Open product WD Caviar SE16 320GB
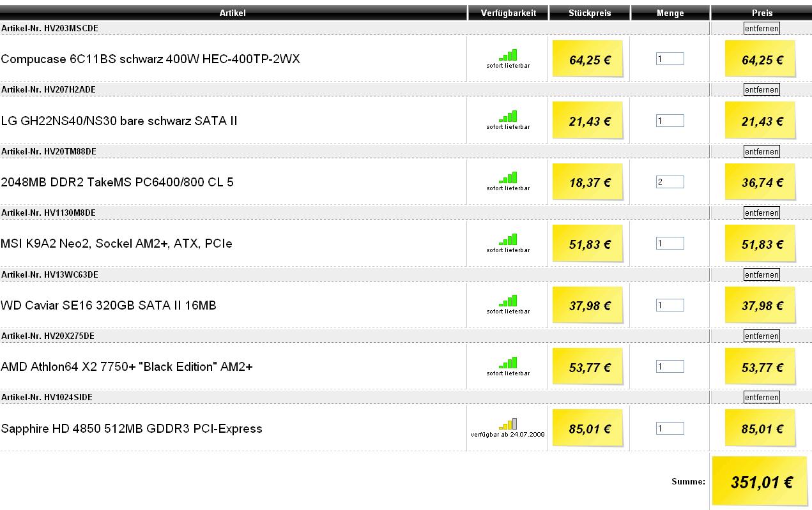The image size is (812, 510). click(x=109, y=305)
